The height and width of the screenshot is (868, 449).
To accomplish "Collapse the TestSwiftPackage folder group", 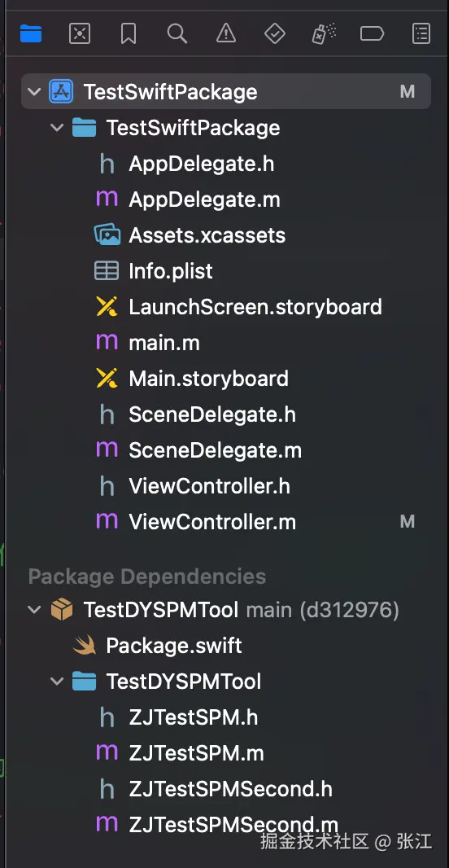I will [x=57, y=128].
